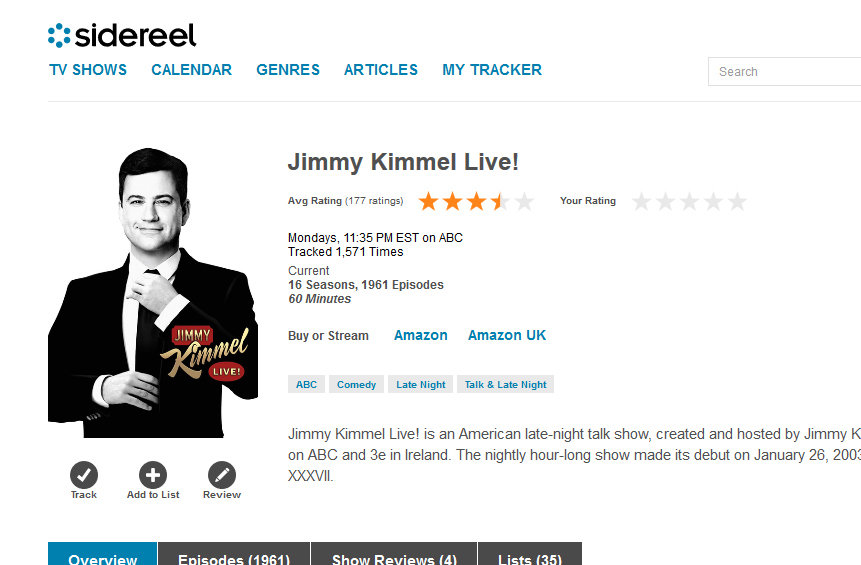Follow the Amazon stream link
This screenshot has height=565, width=861.
coord(421,336)
